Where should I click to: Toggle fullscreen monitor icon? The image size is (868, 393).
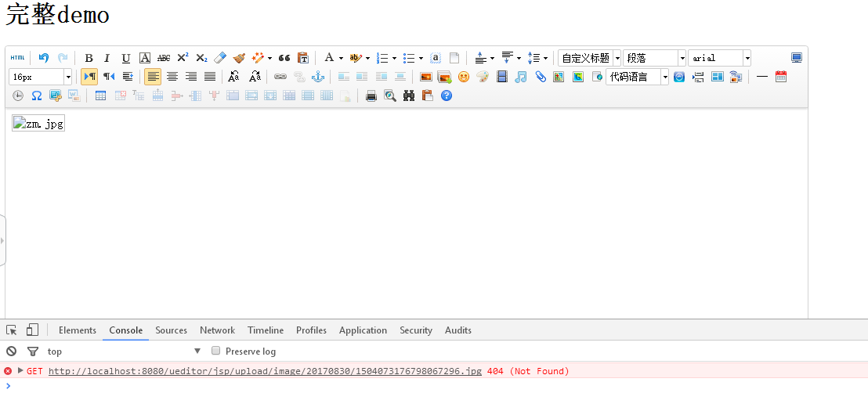tap(797, 58)
